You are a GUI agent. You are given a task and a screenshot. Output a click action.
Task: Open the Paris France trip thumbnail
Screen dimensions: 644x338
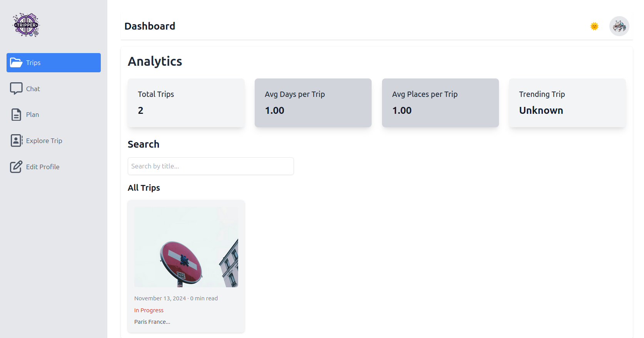[186, 247]
